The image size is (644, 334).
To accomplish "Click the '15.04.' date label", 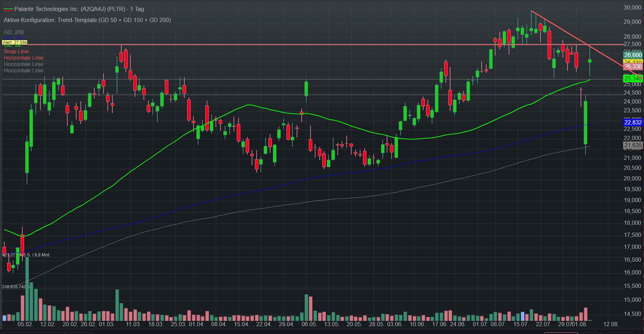I will 241,324.
